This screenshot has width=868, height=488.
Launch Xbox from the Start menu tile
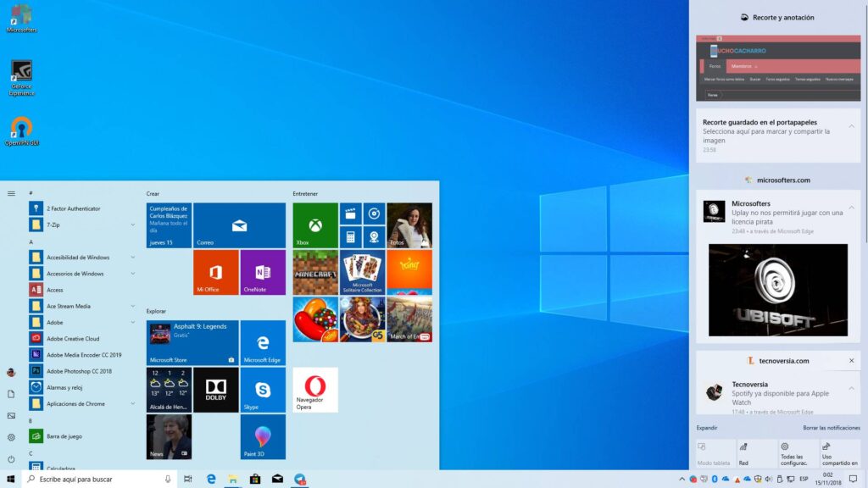click(314, 225)
